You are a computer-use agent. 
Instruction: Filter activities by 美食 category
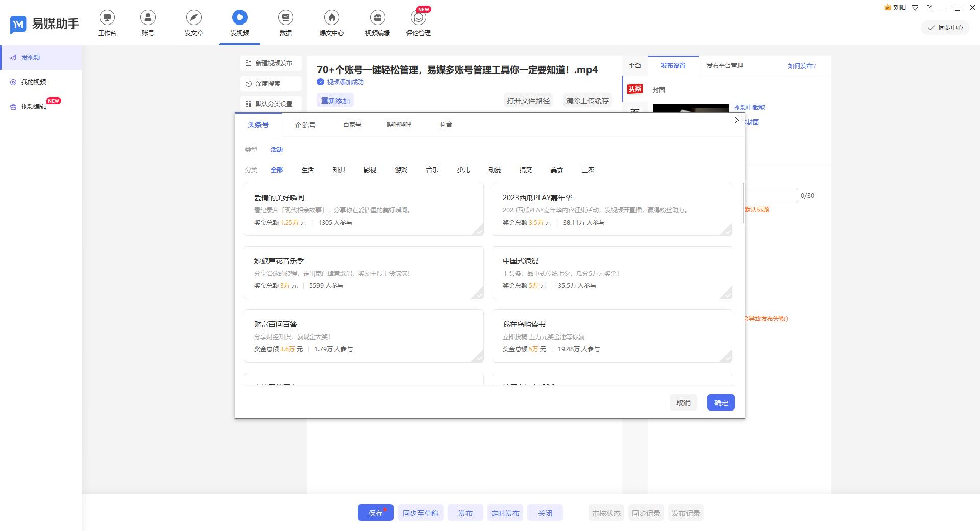[x=556, y=170]
